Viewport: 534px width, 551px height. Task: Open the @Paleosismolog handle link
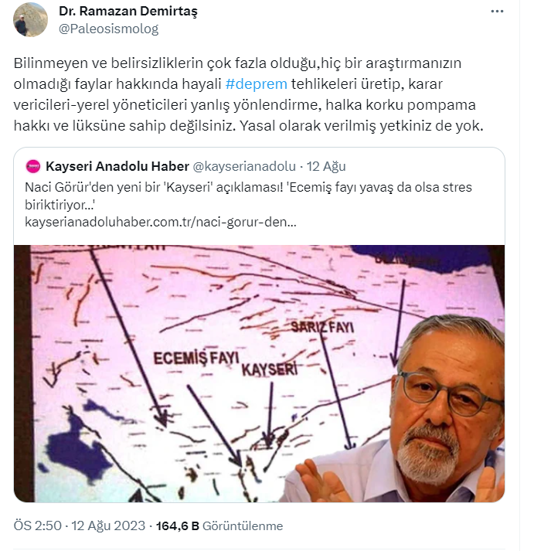point(109,29)
